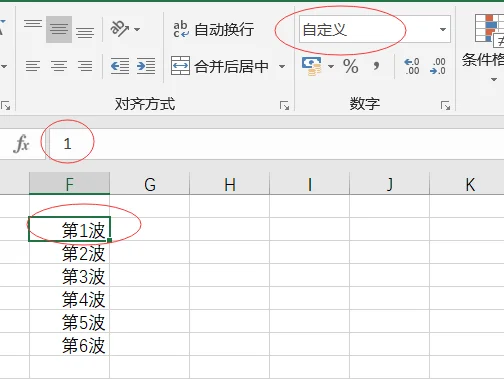
Task: Align text to the right
Action: click(85, 66)
